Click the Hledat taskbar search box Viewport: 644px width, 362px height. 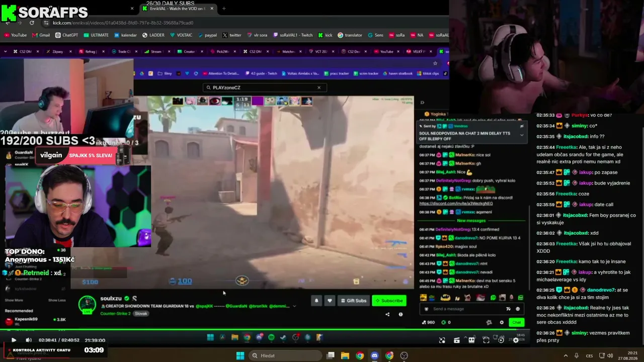(285, 355)
